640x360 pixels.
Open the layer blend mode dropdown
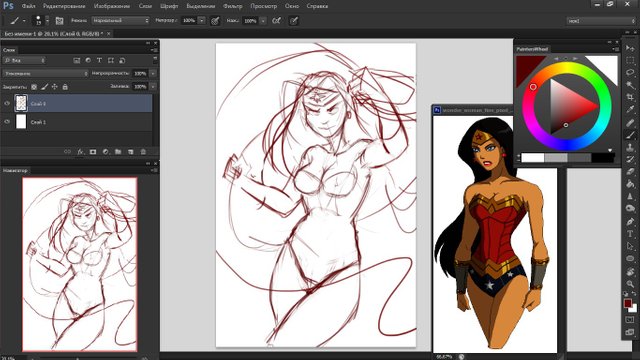tap(45, 73)
